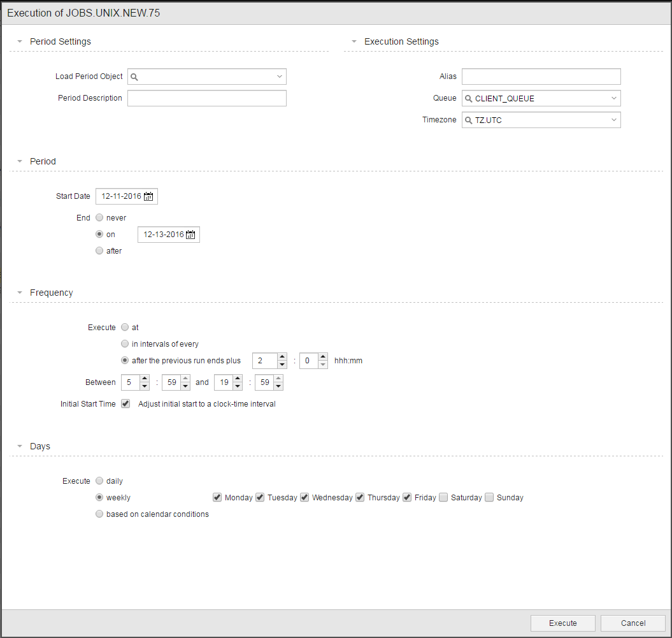Click the Cancel button

coord(633,623)
